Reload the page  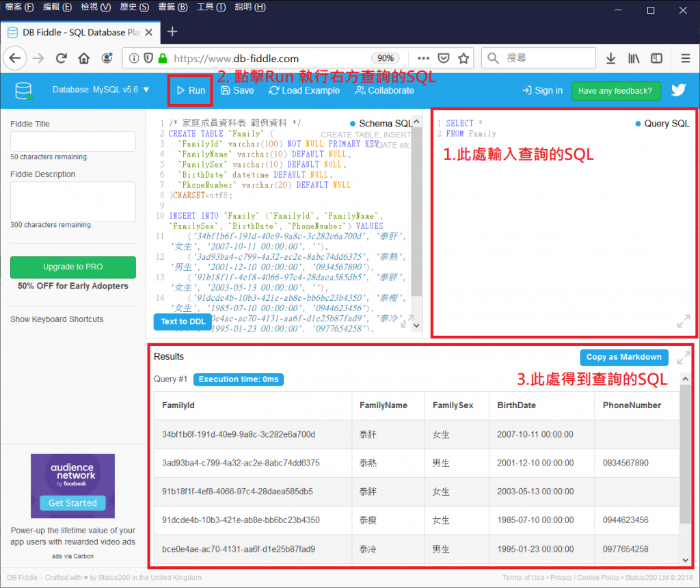[61, 59]
